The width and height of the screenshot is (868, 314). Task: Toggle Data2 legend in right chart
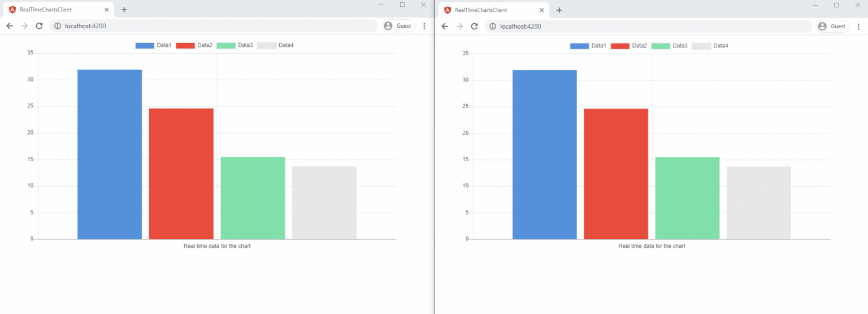(x=629, y=45)
